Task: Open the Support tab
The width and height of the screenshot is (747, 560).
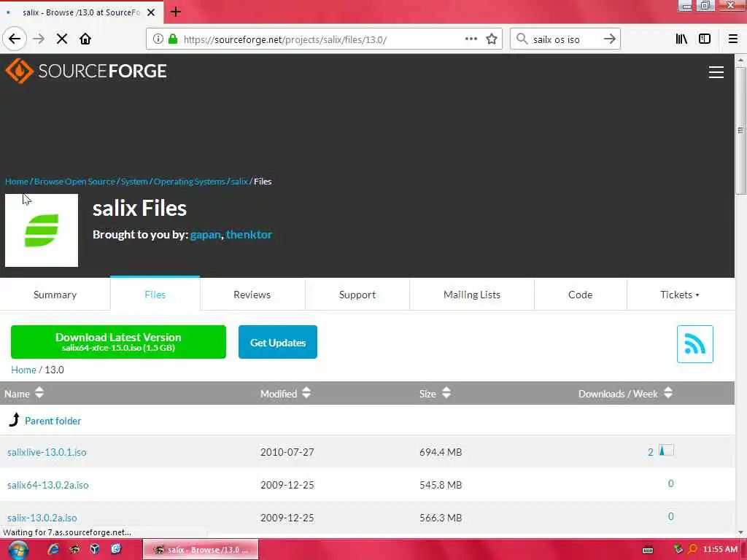Action: pos(357,295)
